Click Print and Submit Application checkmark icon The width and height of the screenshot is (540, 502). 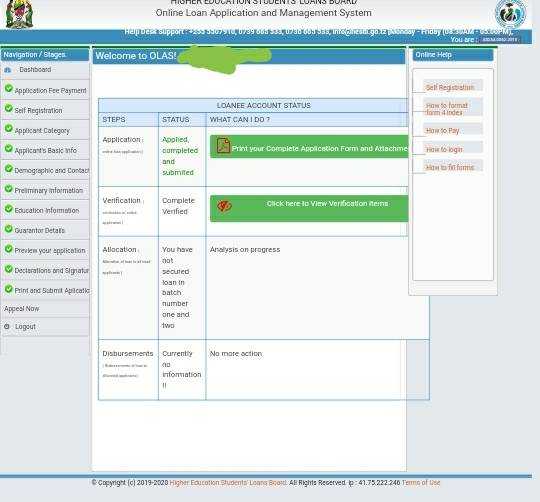click(x=9, y=288)
